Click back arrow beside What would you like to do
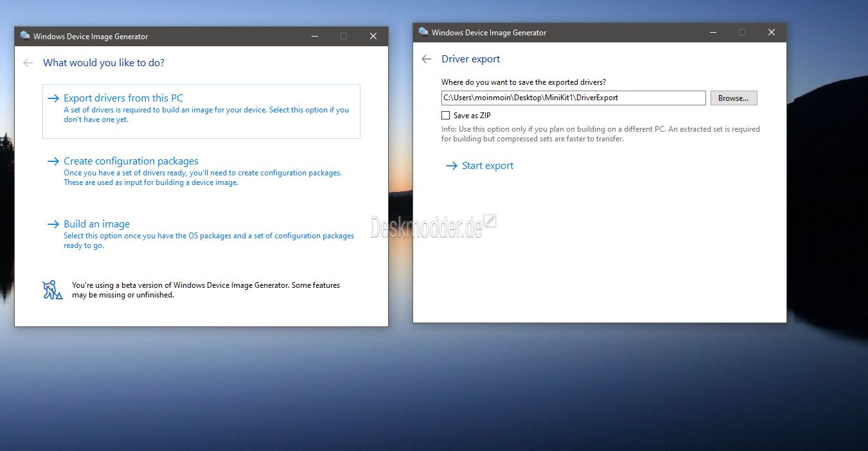 tap(28, 63)
